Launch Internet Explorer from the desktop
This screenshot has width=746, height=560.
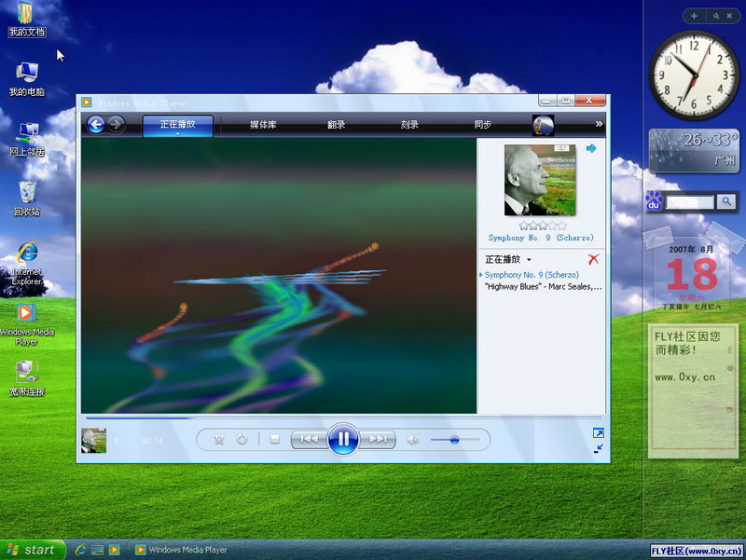click(x=27, y=265)
